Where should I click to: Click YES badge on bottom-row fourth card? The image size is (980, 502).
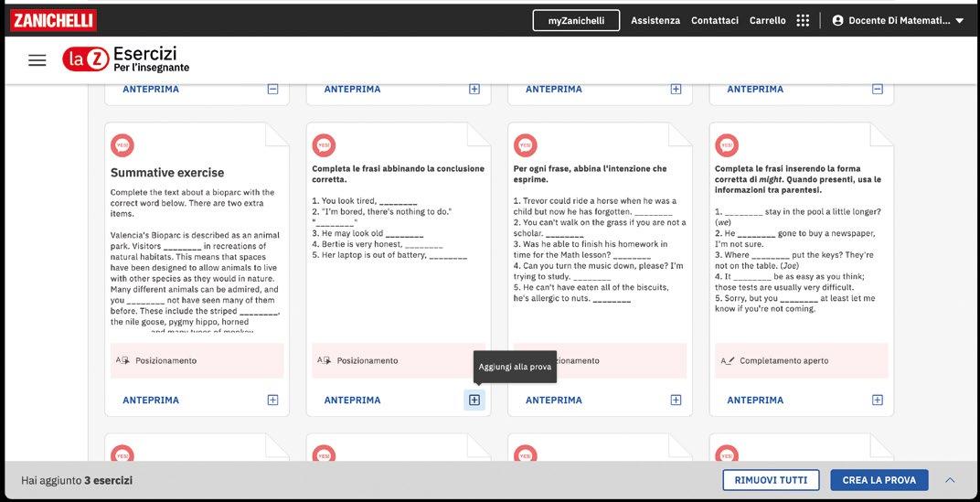click(727, 454)
